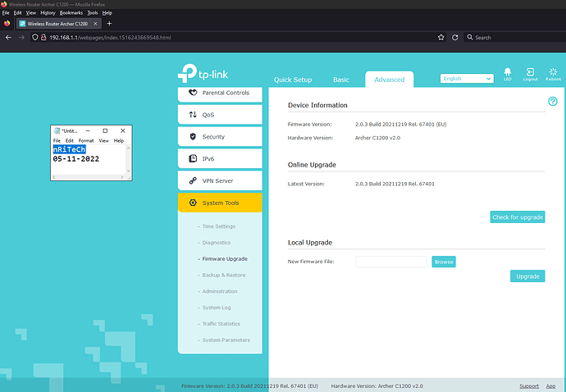Bookmark this page with star icon
This screenshot has width=566, height=392.
pos(441,38)
